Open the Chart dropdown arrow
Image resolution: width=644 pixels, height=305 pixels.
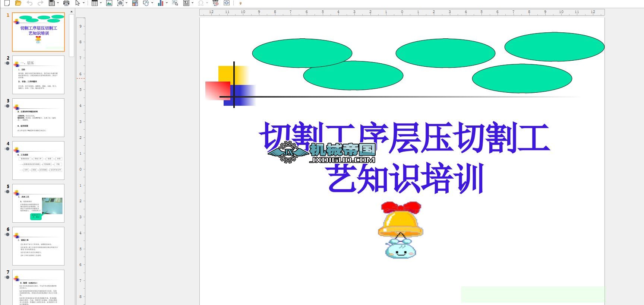[167, 3]
